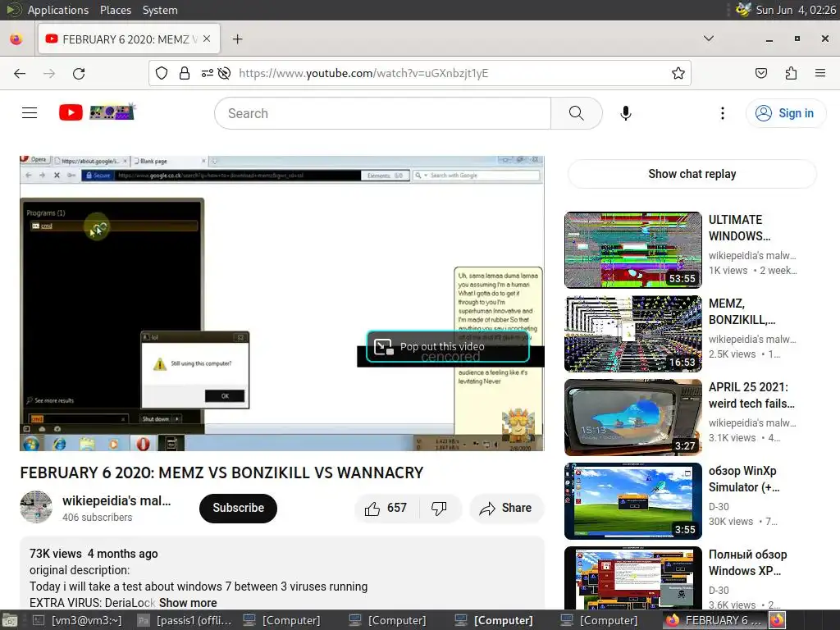Open the YouTube hamburger guide menu
The height and width of the screenshot is (630, 840).
click(30, 113)
